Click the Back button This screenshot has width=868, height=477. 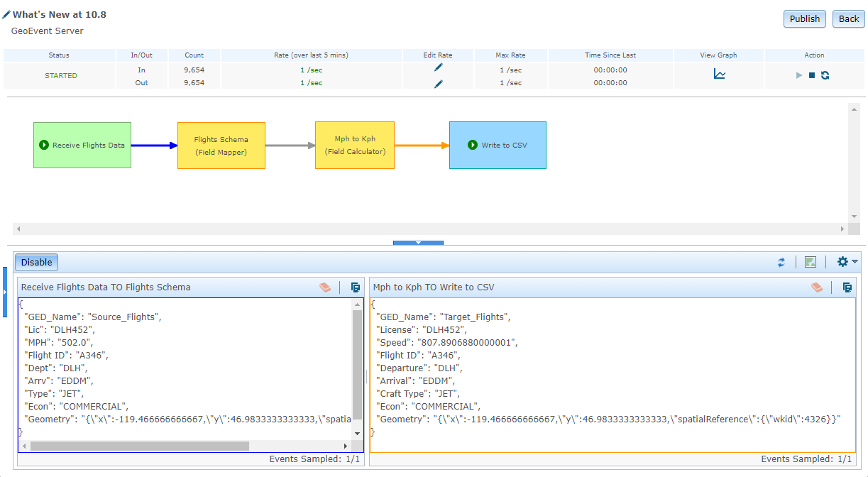point(848,19)
